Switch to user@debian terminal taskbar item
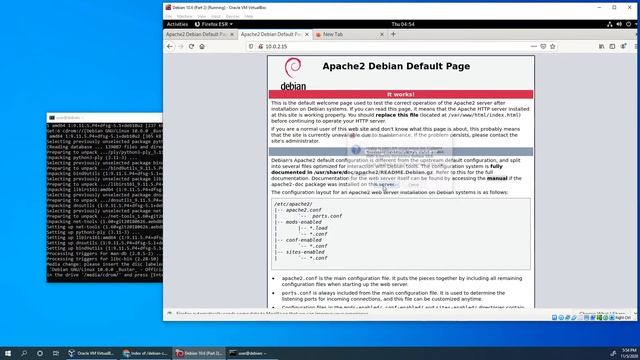The width and height of the screenshot is (640, 360). point(253,353)
